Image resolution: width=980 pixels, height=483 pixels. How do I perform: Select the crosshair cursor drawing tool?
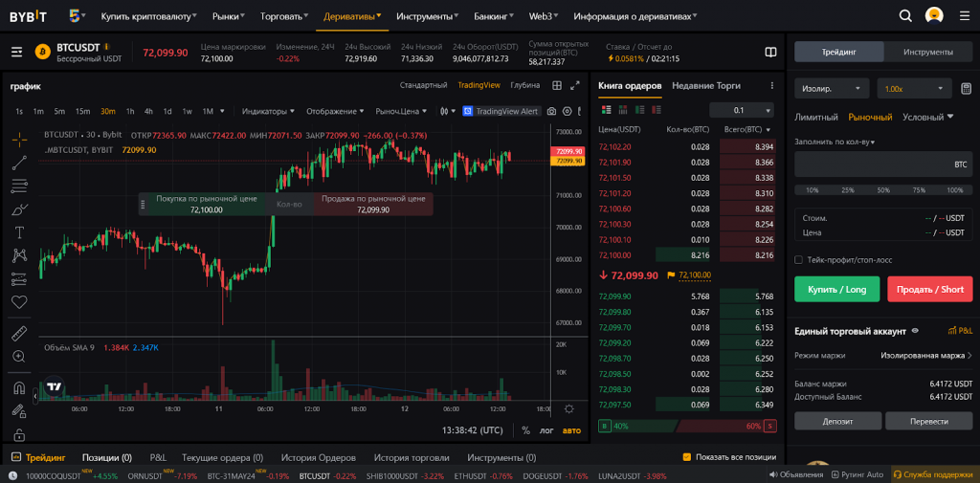19,139
